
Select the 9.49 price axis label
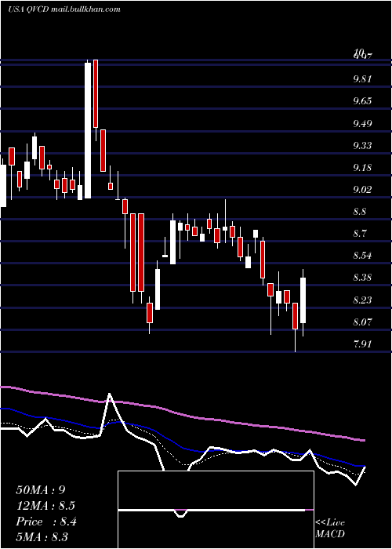pyautogui.click(x=362, y=124)
